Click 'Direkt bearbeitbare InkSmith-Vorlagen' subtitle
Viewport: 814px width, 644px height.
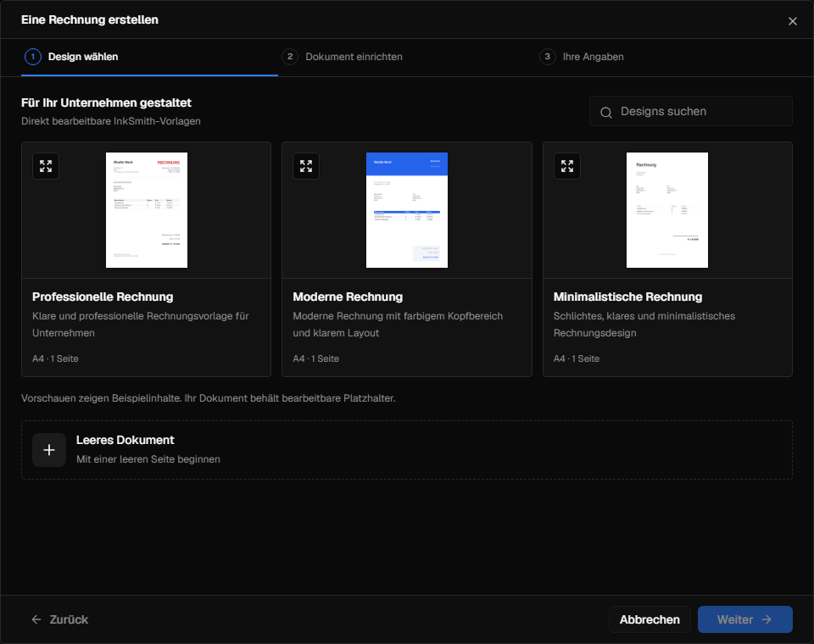(x=111, y=121)
